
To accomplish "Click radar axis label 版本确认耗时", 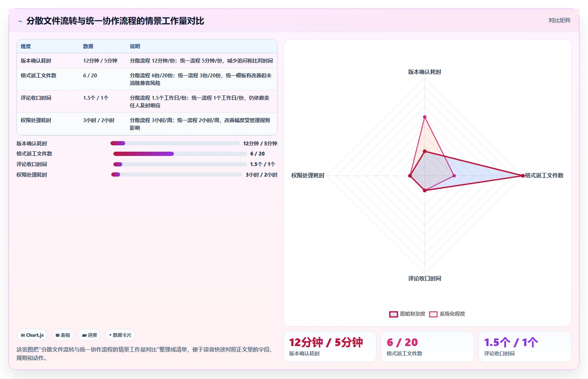I will 425,72.
